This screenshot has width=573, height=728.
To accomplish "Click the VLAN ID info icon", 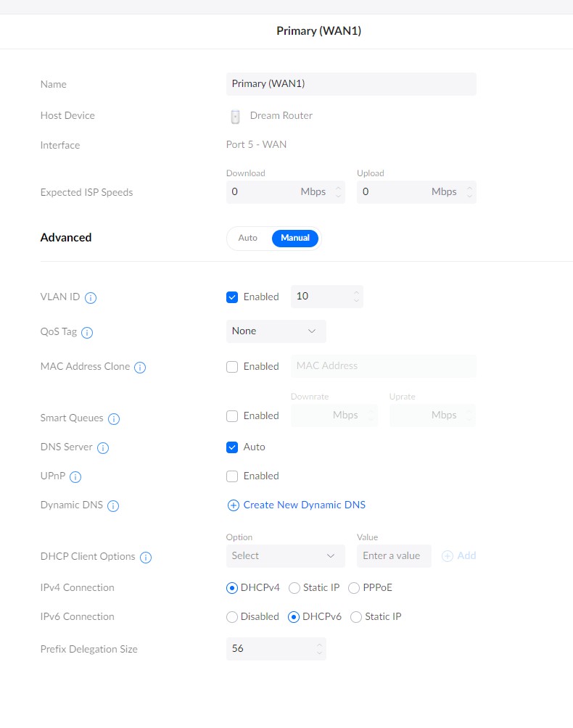I will pyautogui.click(x=91, y=297).
